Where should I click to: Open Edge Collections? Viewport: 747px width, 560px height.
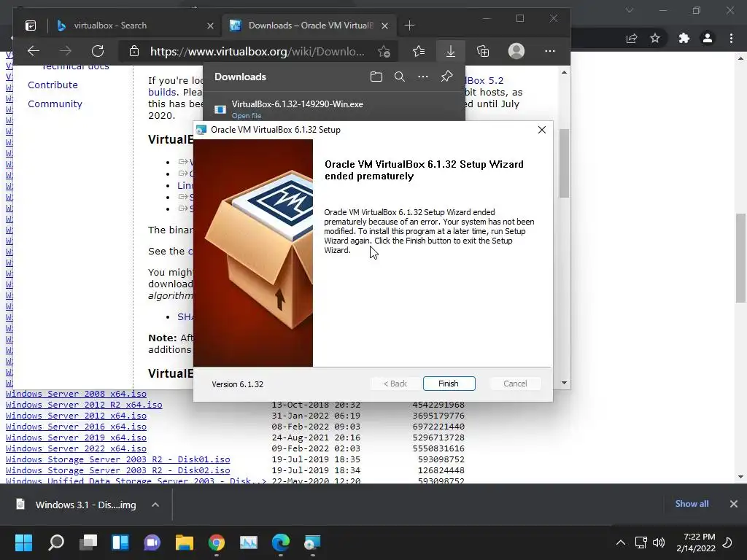483,51
